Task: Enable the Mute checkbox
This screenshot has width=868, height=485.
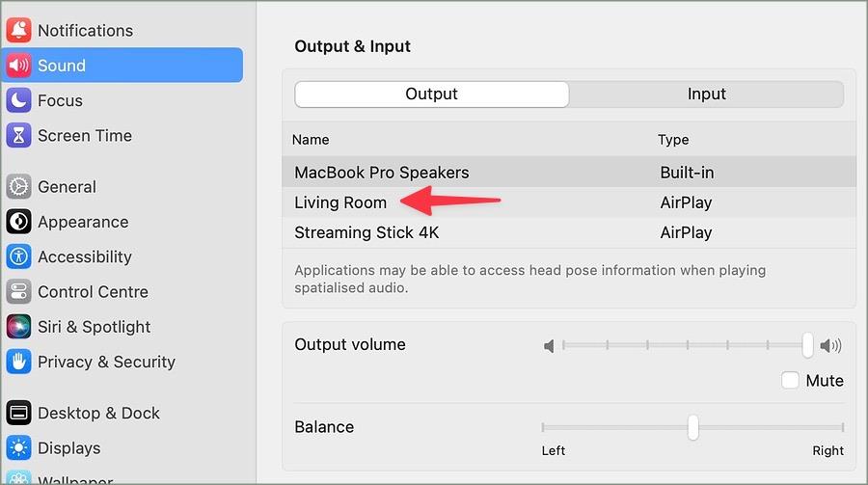Action: click(790, 380)
